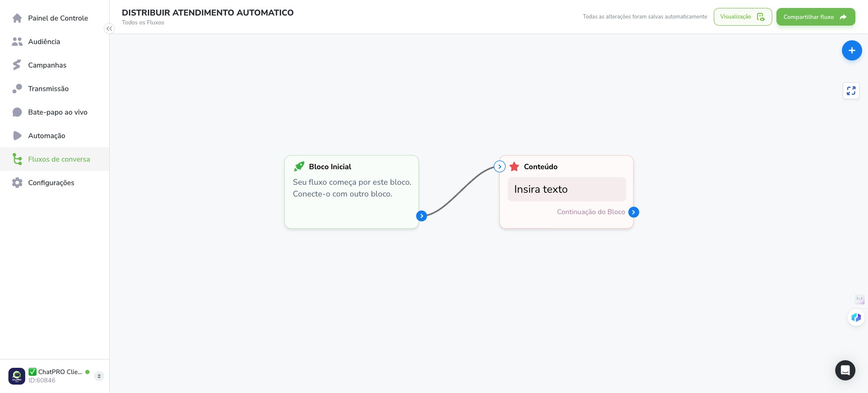Click Continuação do Bloco label

click(x=591, y=212)
